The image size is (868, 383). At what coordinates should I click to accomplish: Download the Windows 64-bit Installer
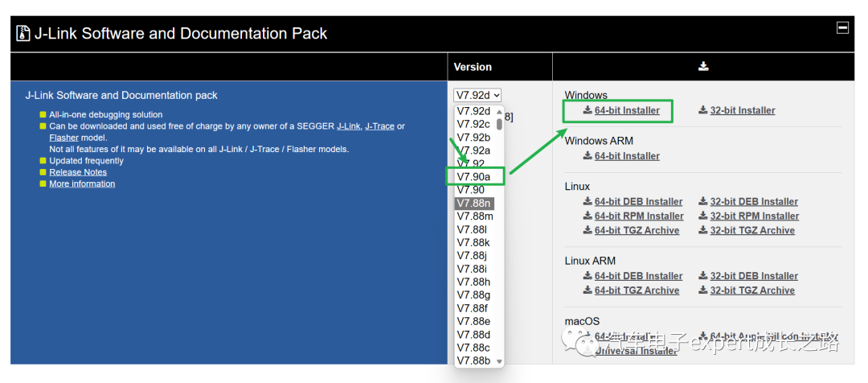(x=627, y=110)
